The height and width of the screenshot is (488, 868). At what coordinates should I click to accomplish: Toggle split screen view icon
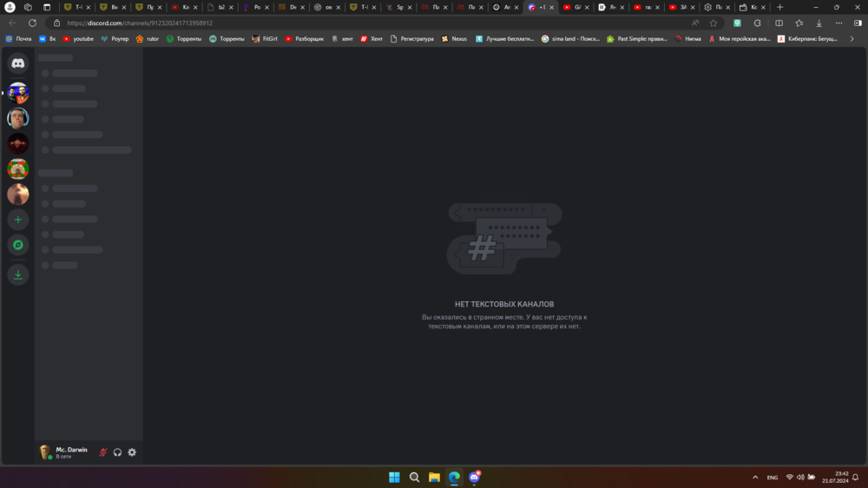click(779, 23)
